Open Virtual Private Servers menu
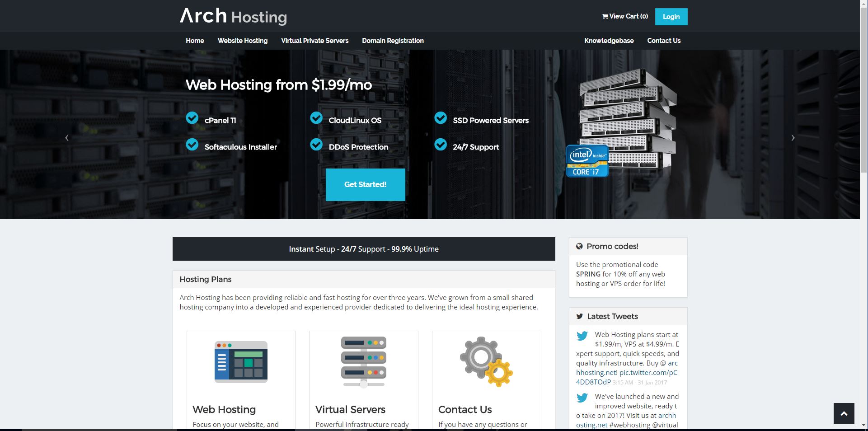The height and width of the screenshot is (431, 868). tap(315, 41)
